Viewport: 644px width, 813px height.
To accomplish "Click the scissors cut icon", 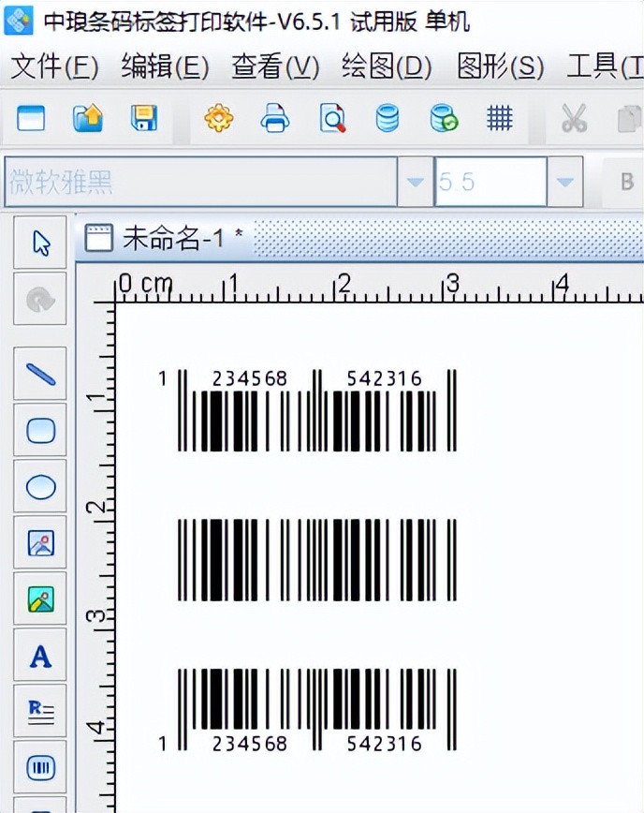I will 574,118.
